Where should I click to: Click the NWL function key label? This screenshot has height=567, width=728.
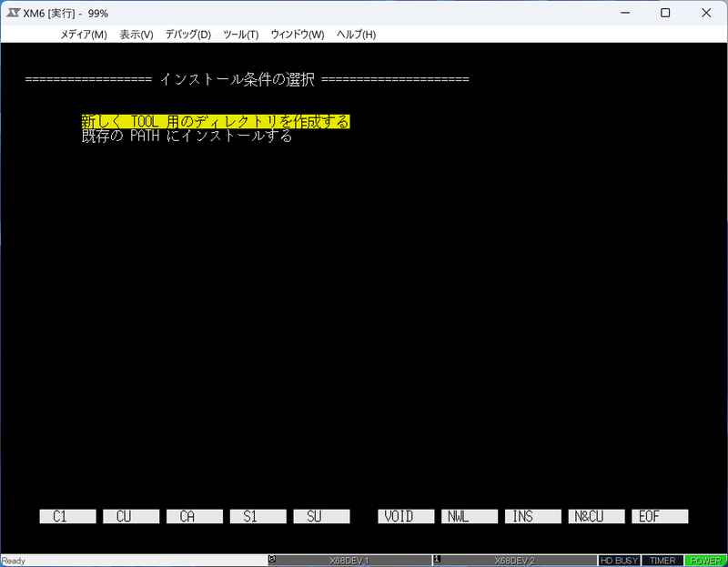tap(470, 516)
